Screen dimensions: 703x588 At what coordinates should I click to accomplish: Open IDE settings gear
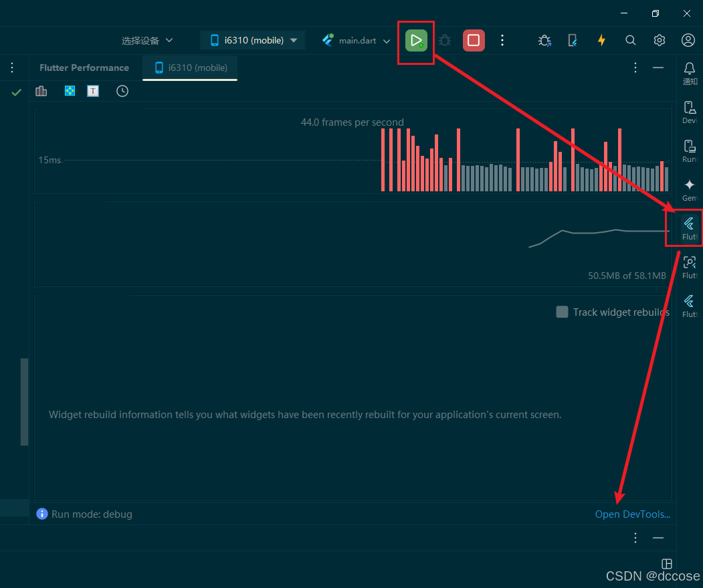point(659,40)
